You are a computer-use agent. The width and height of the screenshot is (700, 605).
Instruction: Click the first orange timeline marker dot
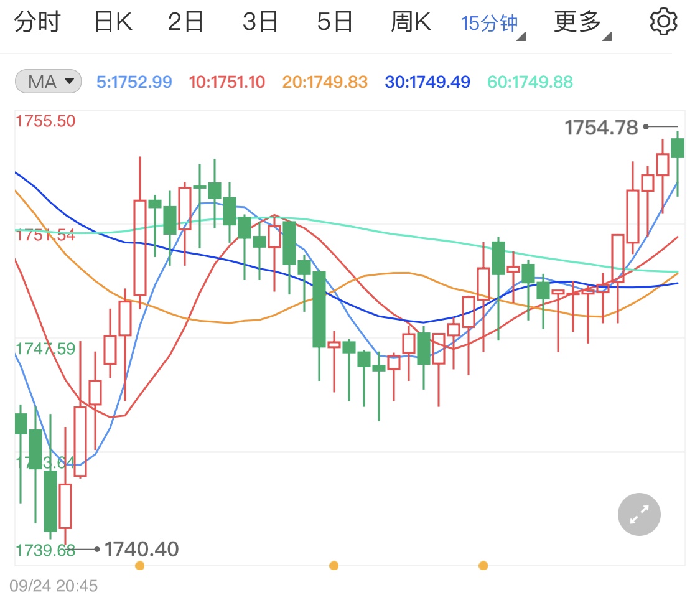tap(140, 566)
